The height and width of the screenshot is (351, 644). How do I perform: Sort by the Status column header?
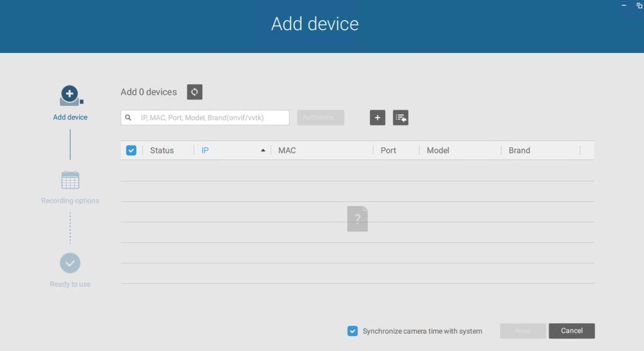[x=162, y=150]
